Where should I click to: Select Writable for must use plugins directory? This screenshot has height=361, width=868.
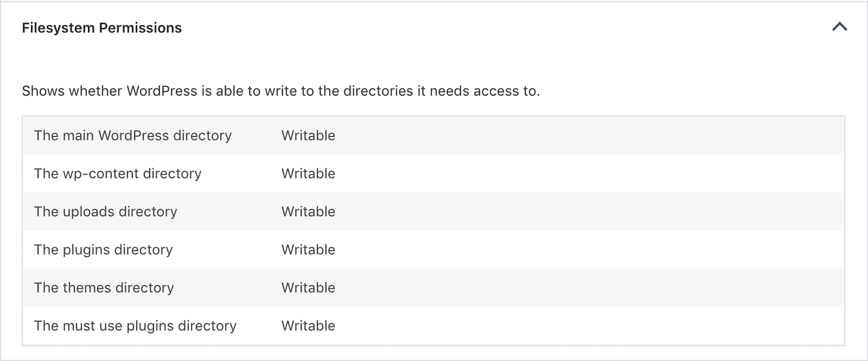(x=308, y=326)
